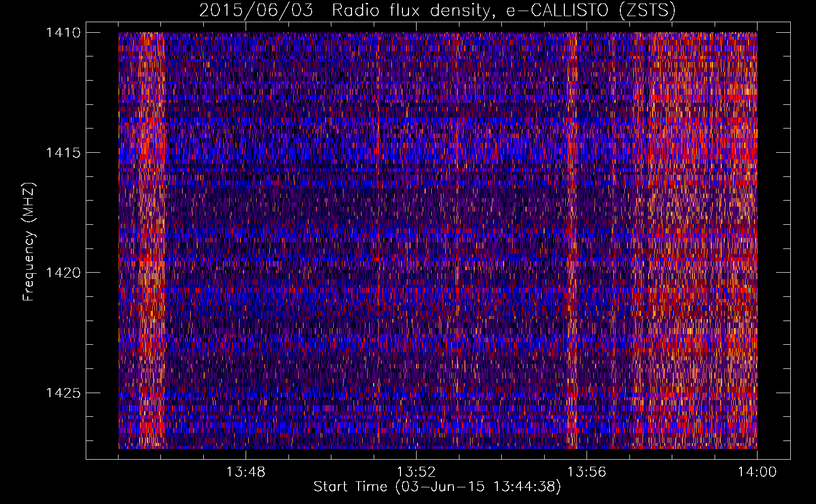Image resolution: width=816 pixels, height=504 pixels.
Task: Click the '13:52' time axis label
Action: click(x=416, y=472)
